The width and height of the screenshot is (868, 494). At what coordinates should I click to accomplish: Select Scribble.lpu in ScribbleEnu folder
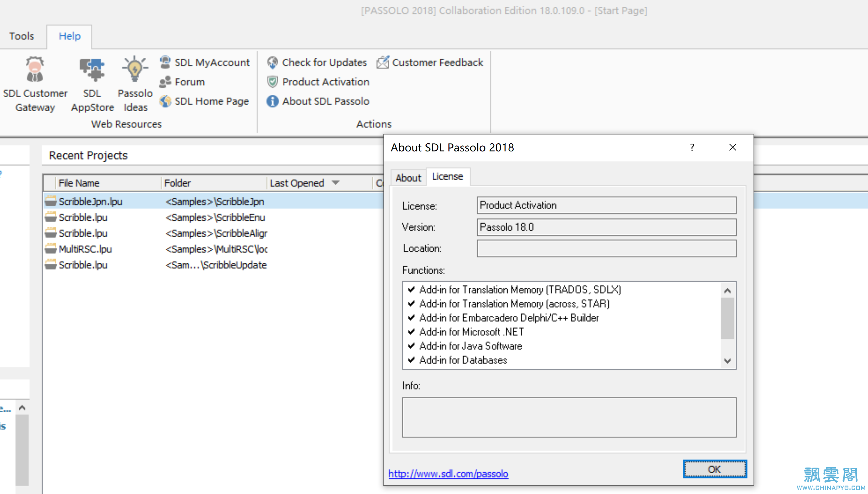pos(213,217)
